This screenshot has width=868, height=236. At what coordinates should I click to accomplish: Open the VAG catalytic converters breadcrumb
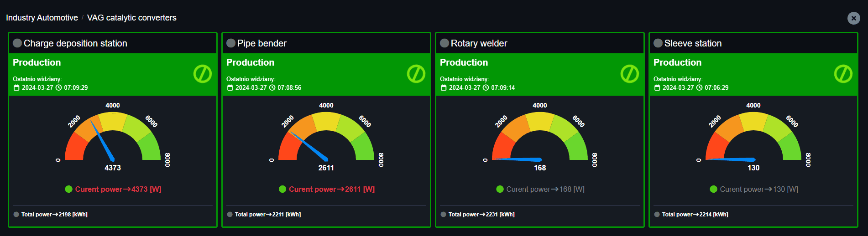[x=132, y=18]
